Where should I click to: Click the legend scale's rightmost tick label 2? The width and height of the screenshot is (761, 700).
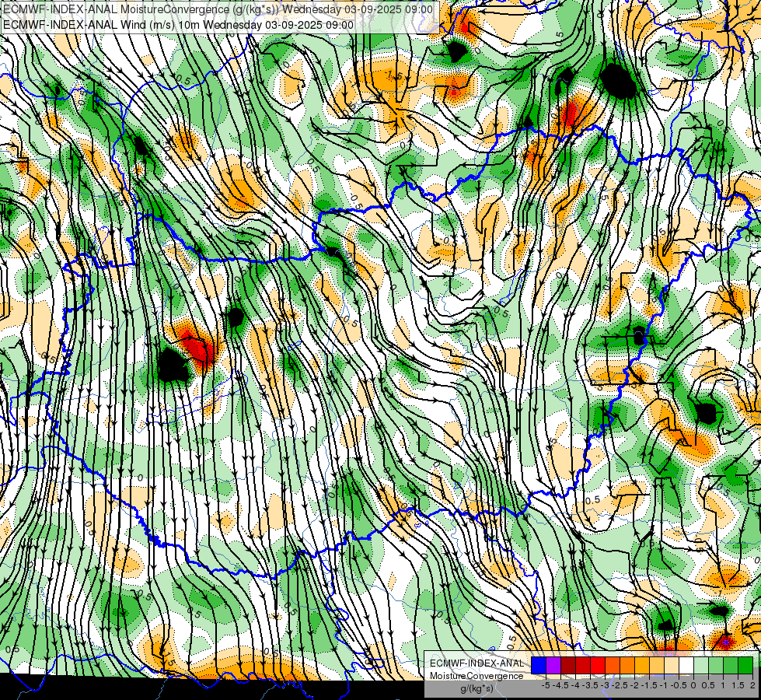coord(752,685)
